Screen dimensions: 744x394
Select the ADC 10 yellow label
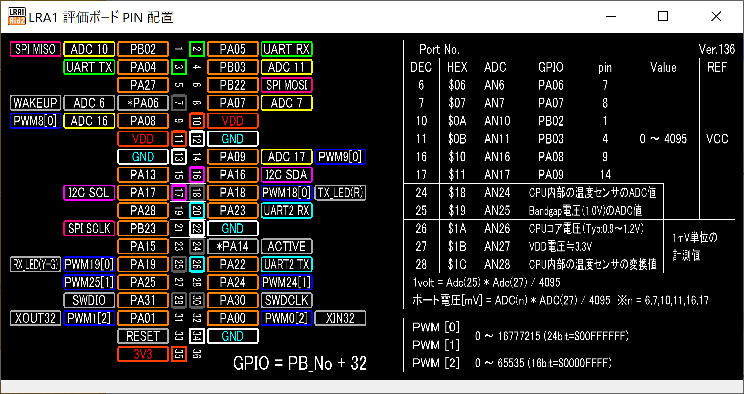pyautogui.click(x=89, y=49)
